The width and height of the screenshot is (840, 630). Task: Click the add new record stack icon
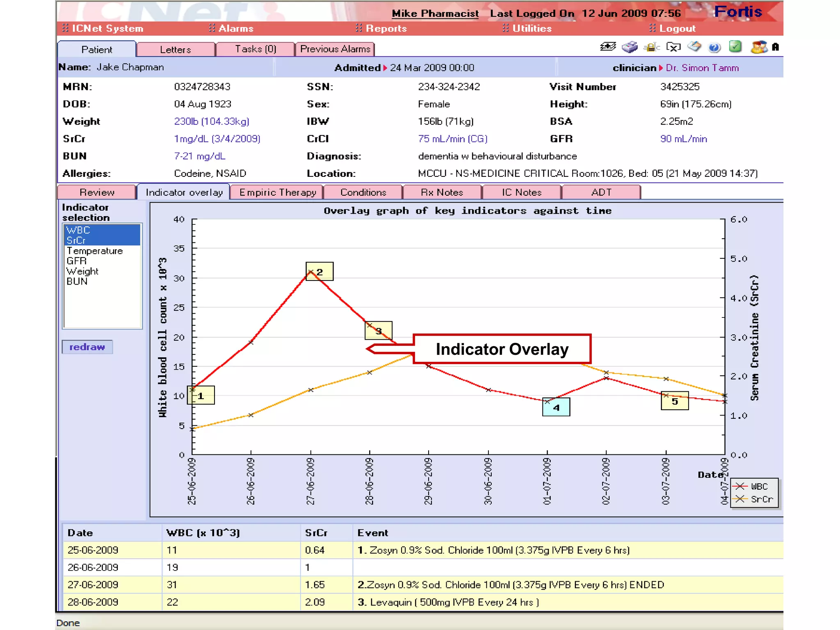coord(607,47)
